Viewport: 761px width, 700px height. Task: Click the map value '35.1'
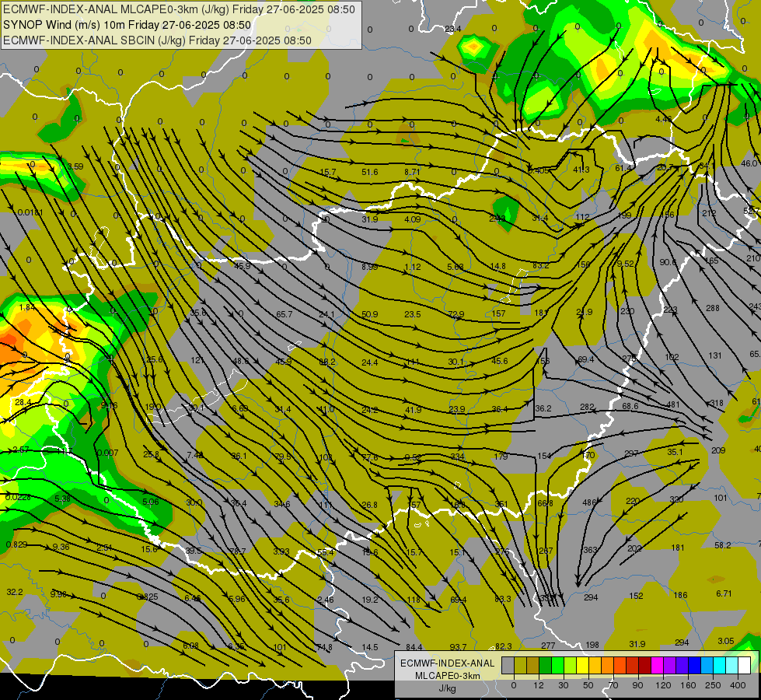point(675,452)
